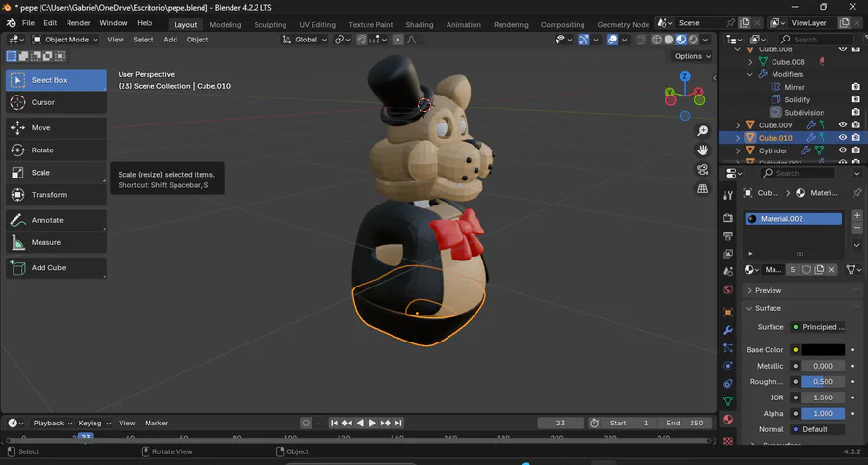Toggle visibility eye for Cube.009
This screenshot has width=868, height=465.
point(843,125)
